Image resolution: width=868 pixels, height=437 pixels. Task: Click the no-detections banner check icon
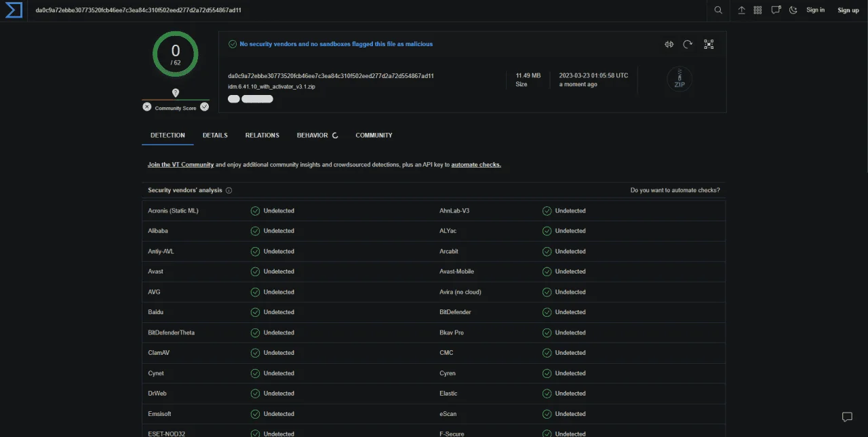pyautogui.click(x=233, y=44)
